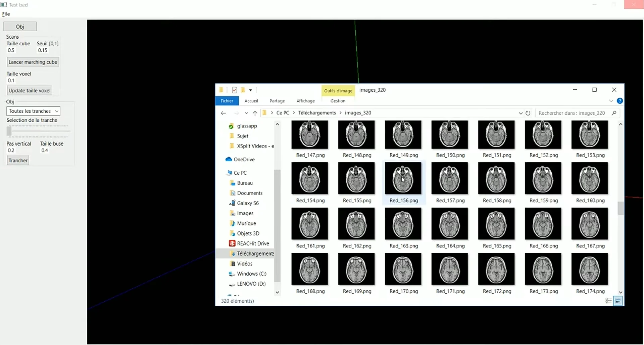
Task: Open Images in navigation pane
Action: tap(245, 213)
